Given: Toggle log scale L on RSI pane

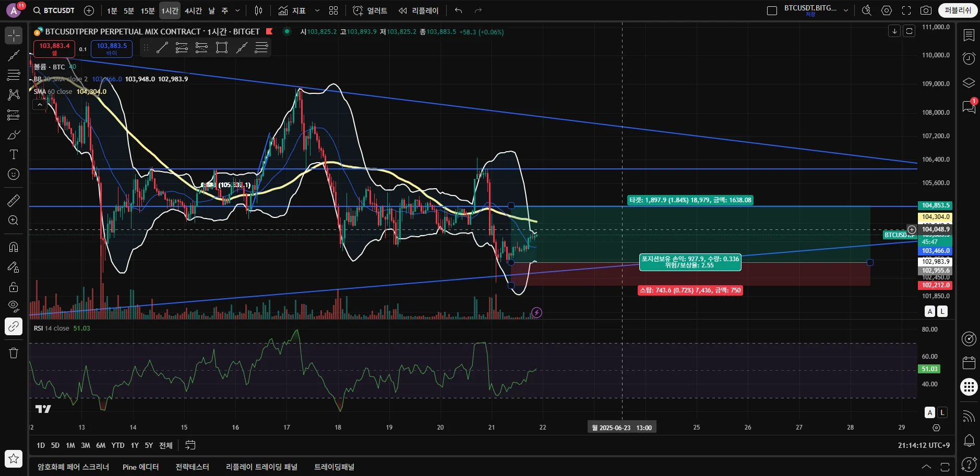Looking at the screenshot, I should click(942, 412).
